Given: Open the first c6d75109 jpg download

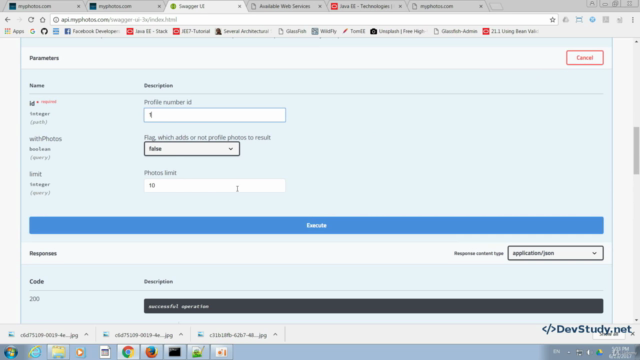Looking at the screenshot, I should pos(43,335).
